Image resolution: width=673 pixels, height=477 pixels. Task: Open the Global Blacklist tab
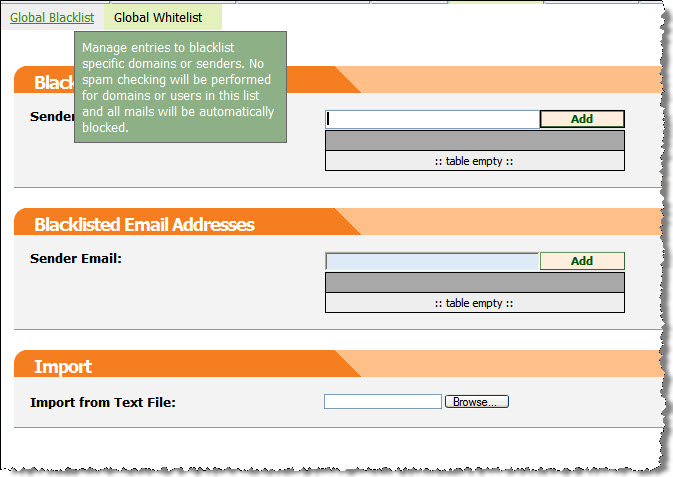52,18
